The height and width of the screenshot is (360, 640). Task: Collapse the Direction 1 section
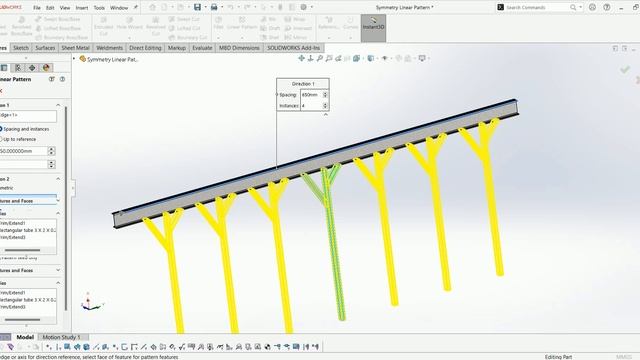tap(58, 105)
